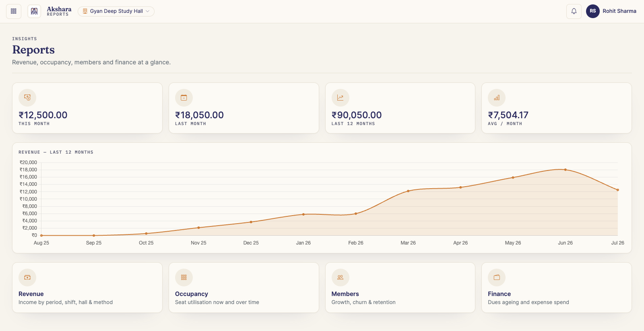The height and width of the screenshot is (331, 644).
Task: Go to Members growth and churn report
Action: pos(400,288)
